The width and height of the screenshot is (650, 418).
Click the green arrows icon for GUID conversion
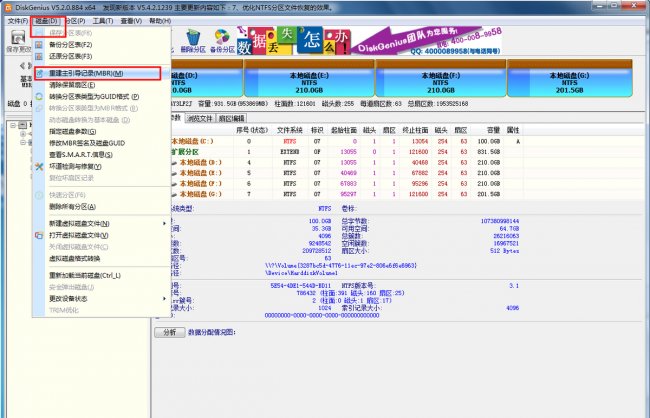click(39, 97)
